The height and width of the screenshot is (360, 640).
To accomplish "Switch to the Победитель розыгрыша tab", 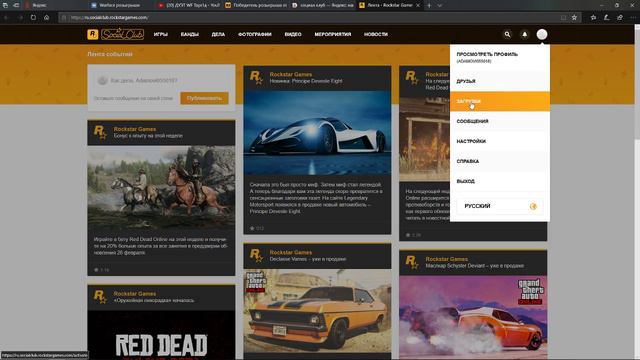I will click(x=256, y=5).
